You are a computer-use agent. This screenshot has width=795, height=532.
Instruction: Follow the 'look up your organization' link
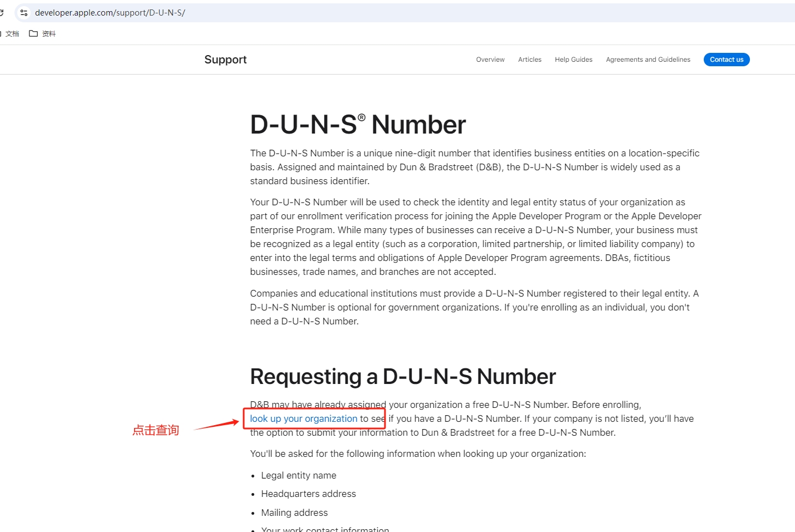click(x=304, y=418)
